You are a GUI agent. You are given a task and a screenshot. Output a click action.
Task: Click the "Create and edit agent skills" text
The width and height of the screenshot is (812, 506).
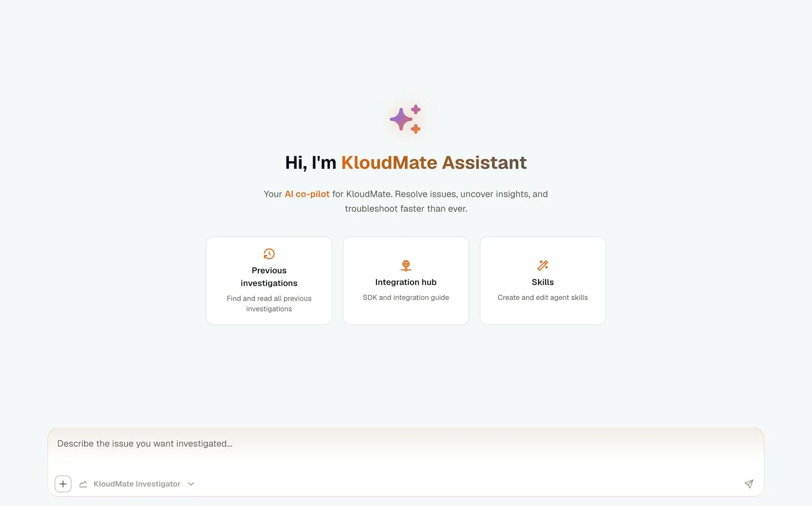click(543, 298)
